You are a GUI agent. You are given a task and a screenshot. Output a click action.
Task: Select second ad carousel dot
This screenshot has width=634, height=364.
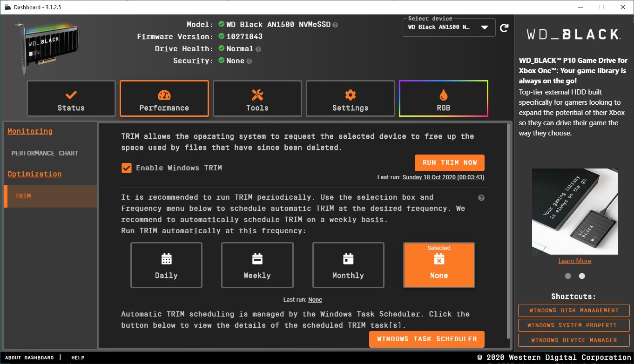tap(582, 276)
